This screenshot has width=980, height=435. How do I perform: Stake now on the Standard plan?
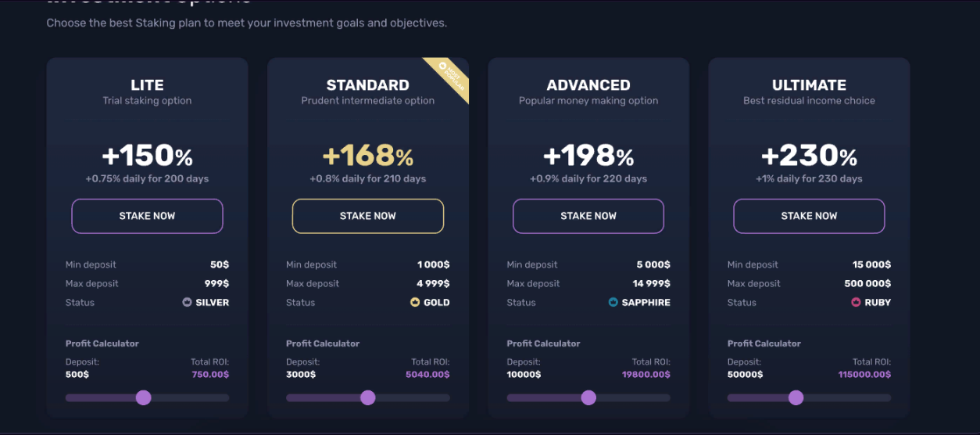tap(368, 216)
